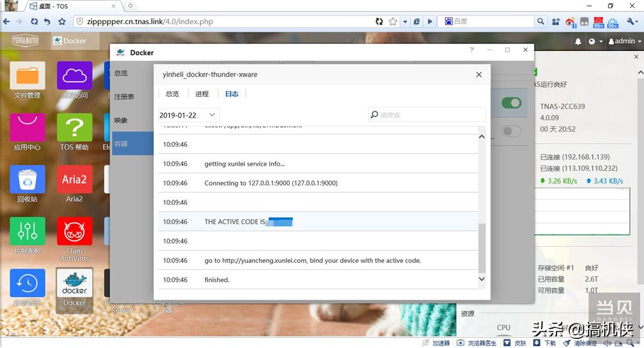The height and width of the screenshot is (348, 644).
Task: Switch to the 总览 tab in container dialog
Action: click(172, 93)
